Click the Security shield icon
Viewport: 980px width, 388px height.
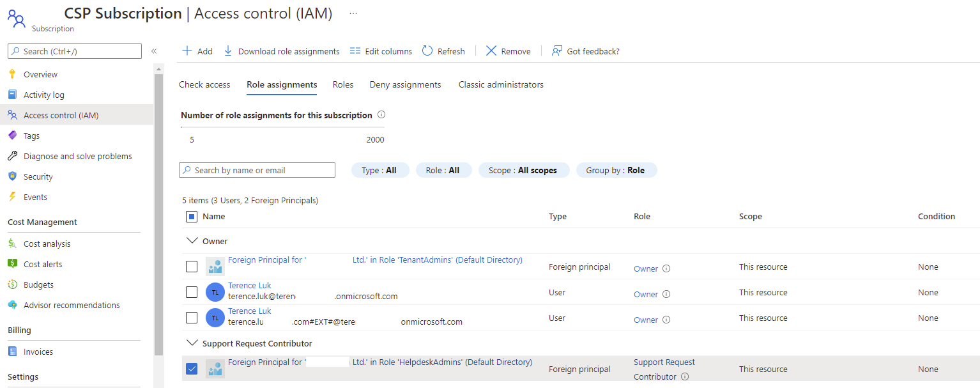[12, 176]
